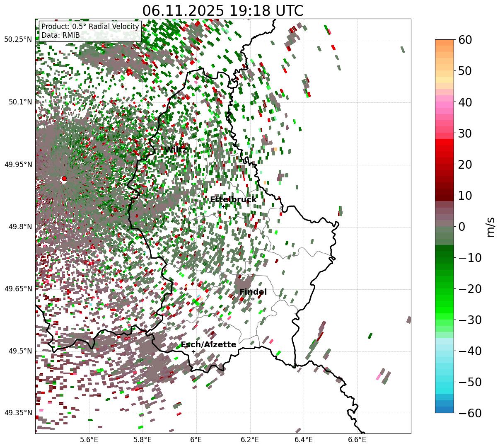Click the 49.5°N latitude tick label

[x=20, y=351]
